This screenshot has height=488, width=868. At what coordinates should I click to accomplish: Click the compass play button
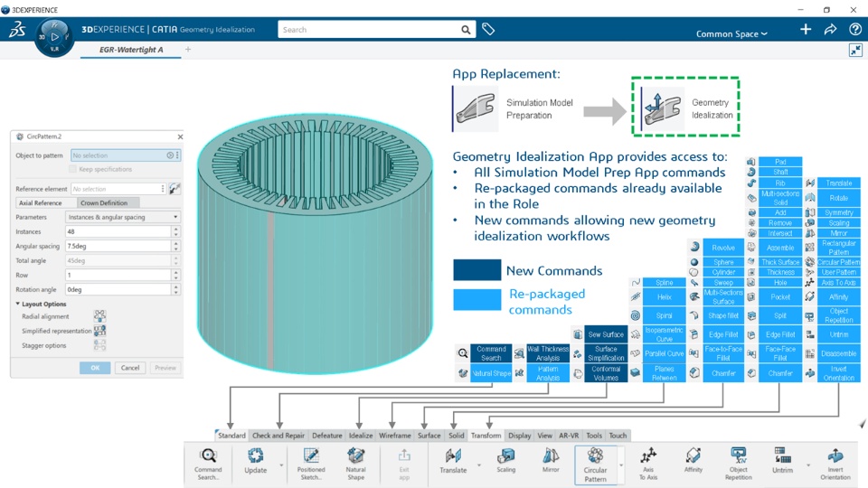[54, 36]
